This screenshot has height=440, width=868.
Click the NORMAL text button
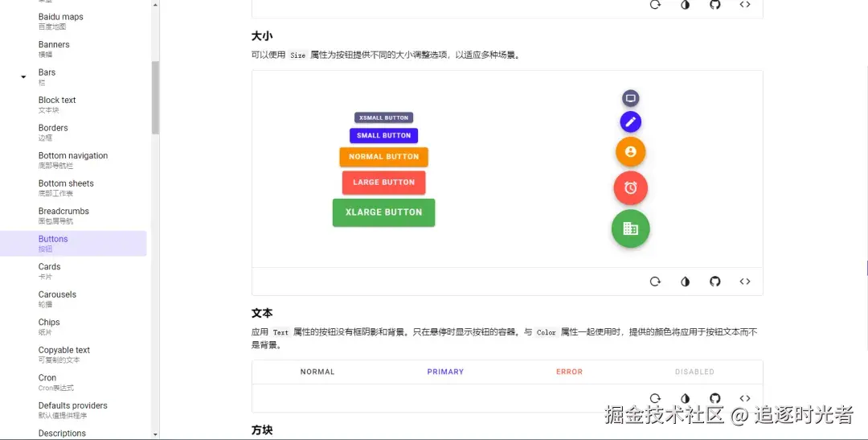(x=317, y=372)
